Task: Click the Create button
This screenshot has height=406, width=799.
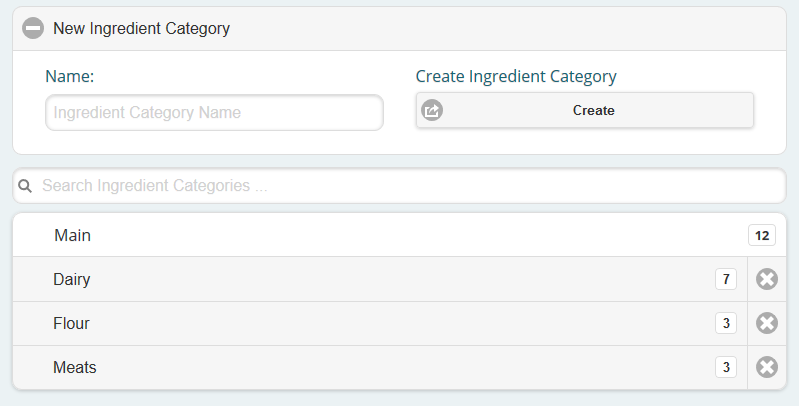Action: tap(585, 110)
